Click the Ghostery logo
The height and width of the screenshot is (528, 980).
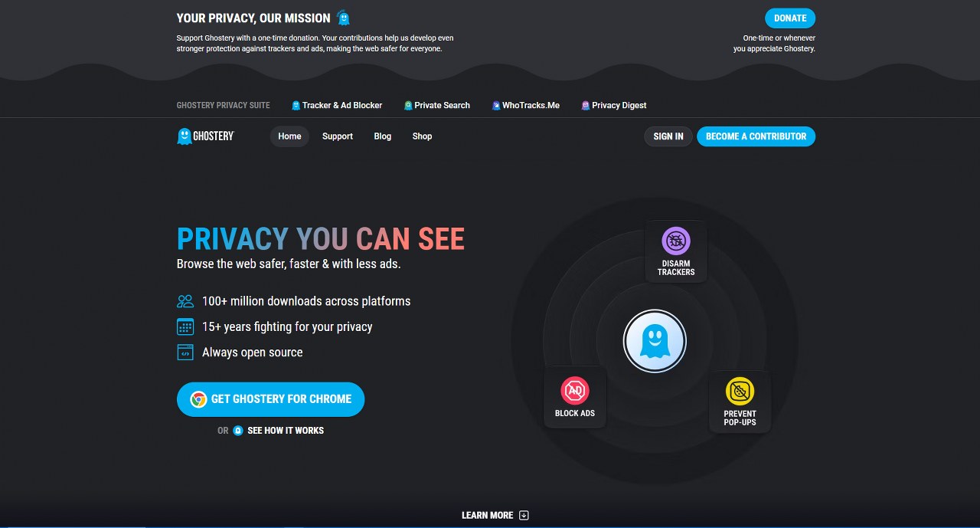[205, 136]
